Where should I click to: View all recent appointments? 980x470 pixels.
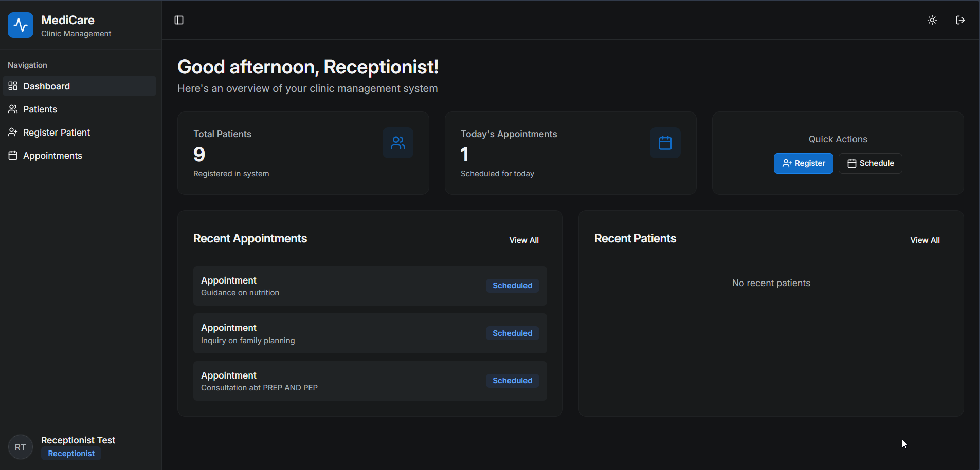pyautogui.click(x=523, y=240)
